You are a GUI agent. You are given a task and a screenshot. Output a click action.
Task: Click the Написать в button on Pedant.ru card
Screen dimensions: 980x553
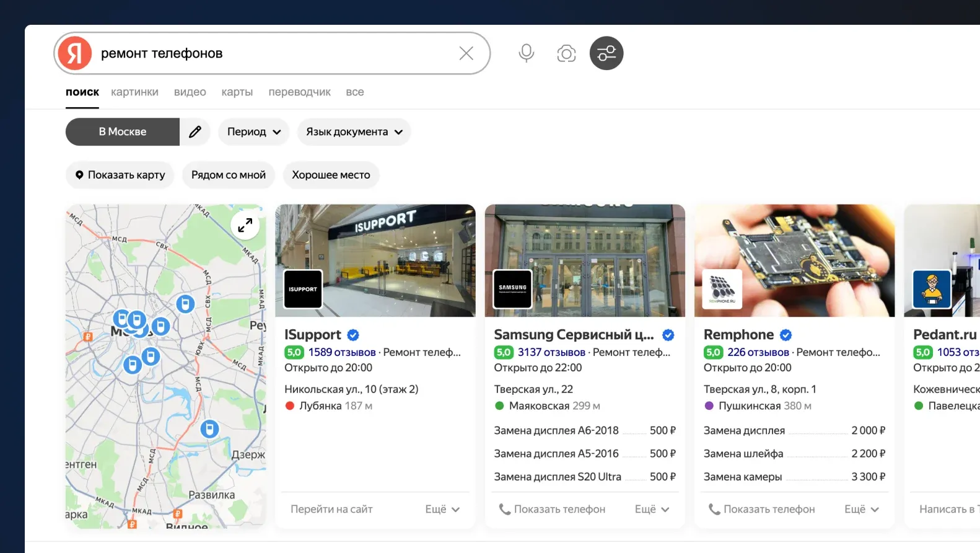coord(949,509)
